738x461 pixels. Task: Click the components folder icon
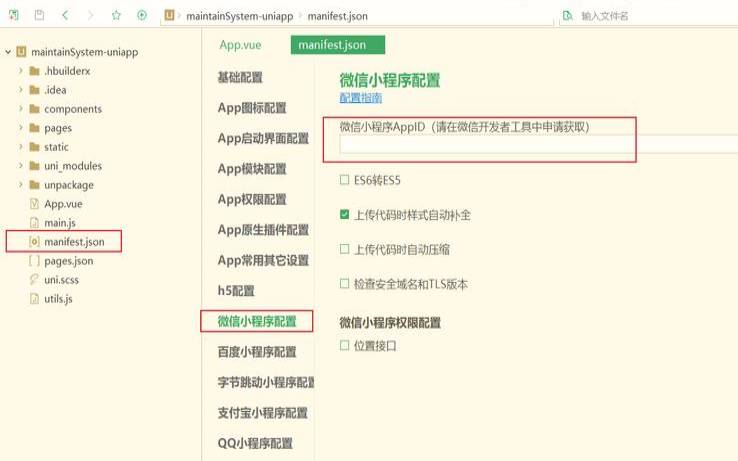point(34,109)
